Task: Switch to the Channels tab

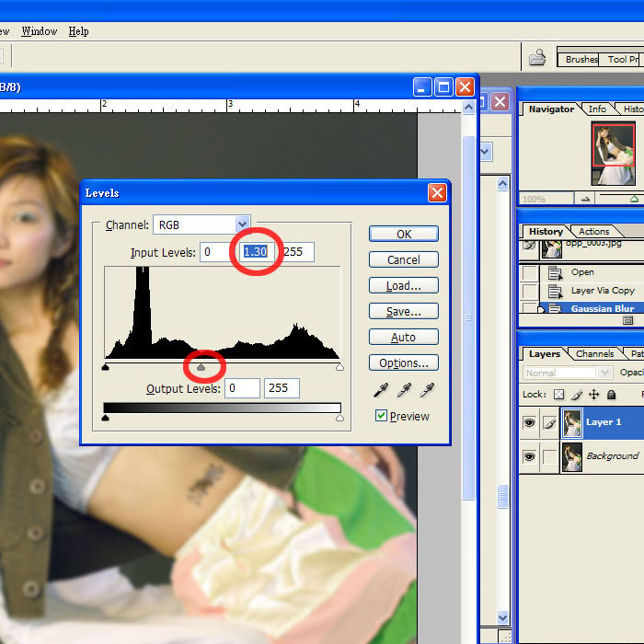Action: coord(594,354)
